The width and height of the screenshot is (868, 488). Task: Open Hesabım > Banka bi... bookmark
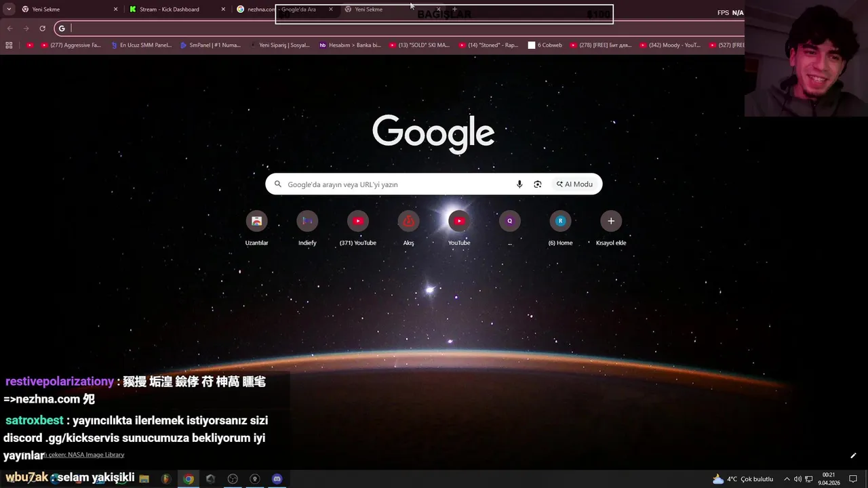pos(350,45)
